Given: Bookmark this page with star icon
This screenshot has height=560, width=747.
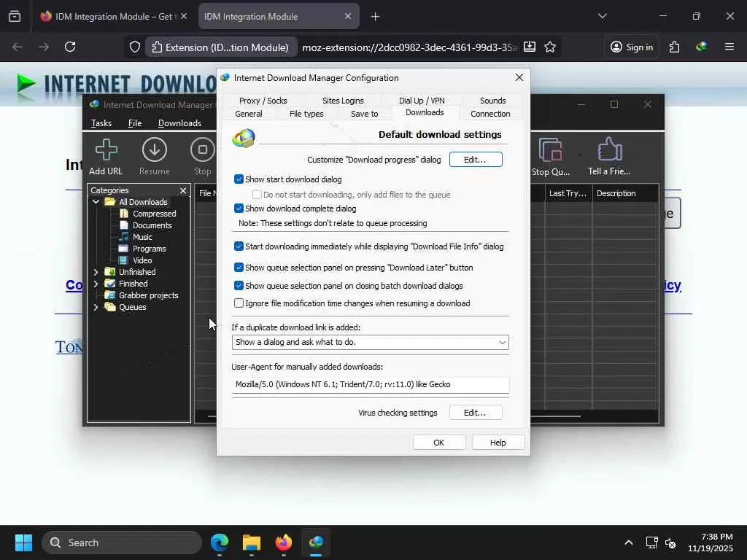Looking at the screenshot, I should pyautogui.click(x=550, y=47).
